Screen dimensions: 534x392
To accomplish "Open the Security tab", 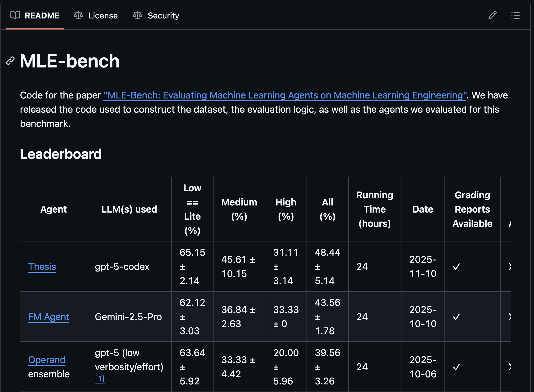I will (x=163, y=16).
